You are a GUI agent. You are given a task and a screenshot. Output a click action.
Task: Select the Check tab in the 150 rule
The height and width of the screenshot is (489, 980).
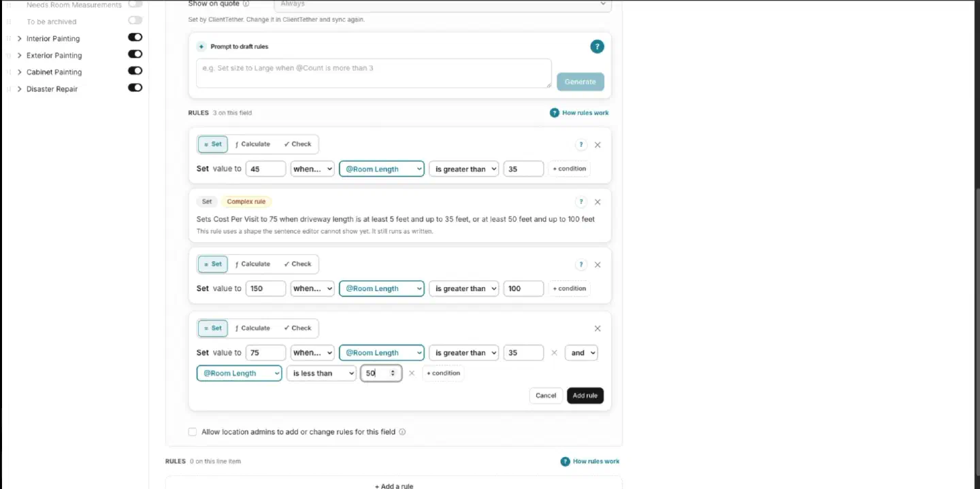pyautogui.click(x=297, y=264)
